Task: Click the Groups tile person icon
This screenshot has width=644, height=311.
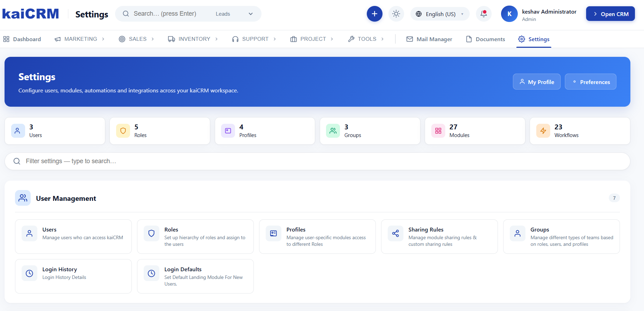Action: click(518, 234)
